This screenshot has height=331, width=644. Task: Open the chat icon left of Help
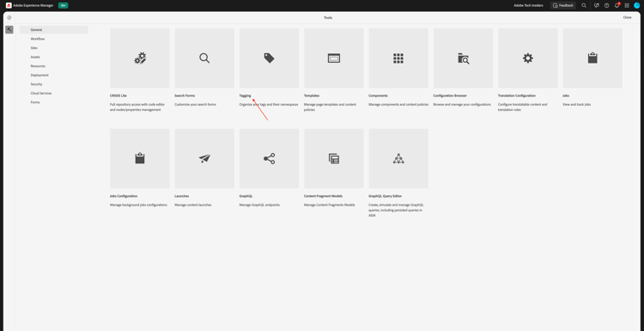[x=597, y=5]
